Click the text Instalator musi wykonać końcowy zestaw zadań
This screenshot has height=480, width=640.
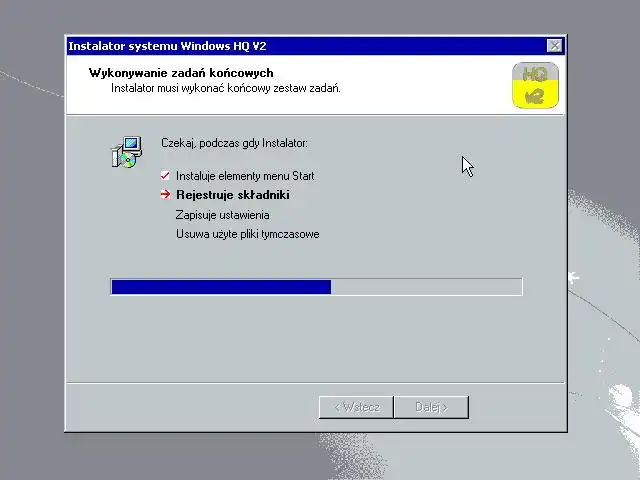coord(226,88)
